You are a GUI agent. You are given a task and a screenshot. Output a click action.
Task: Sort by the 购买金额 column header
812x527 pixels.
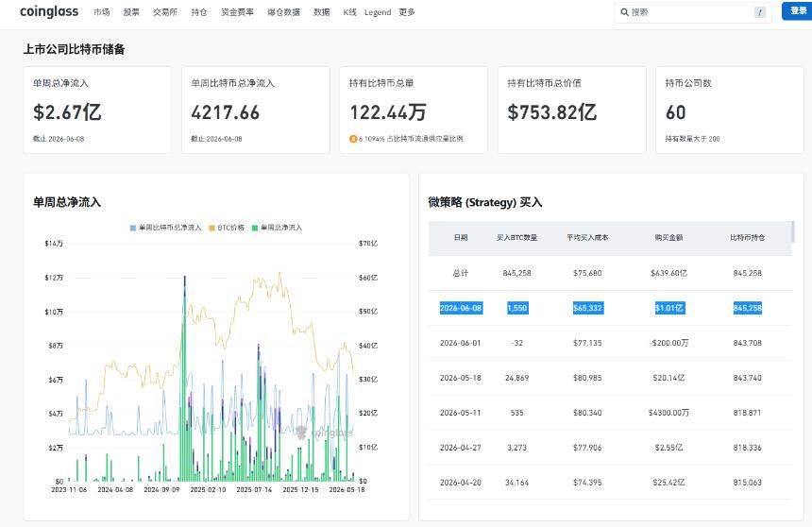(668, 237)
